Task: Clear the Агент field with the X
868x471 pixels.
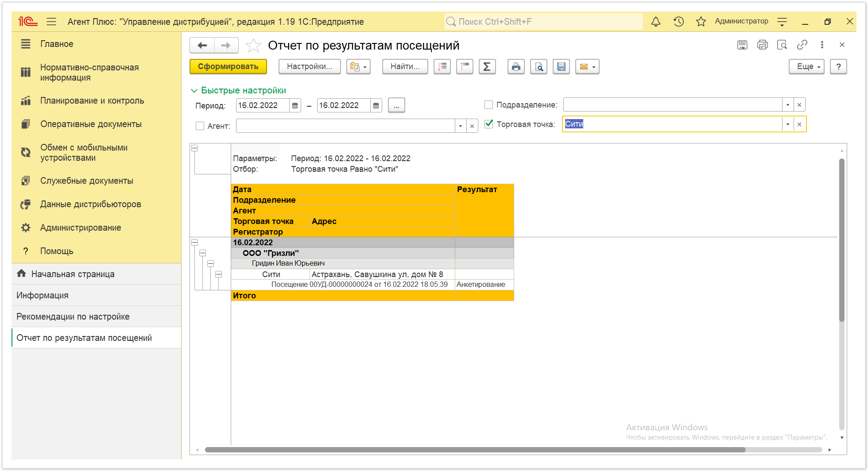Action: (x=472, y=126)
